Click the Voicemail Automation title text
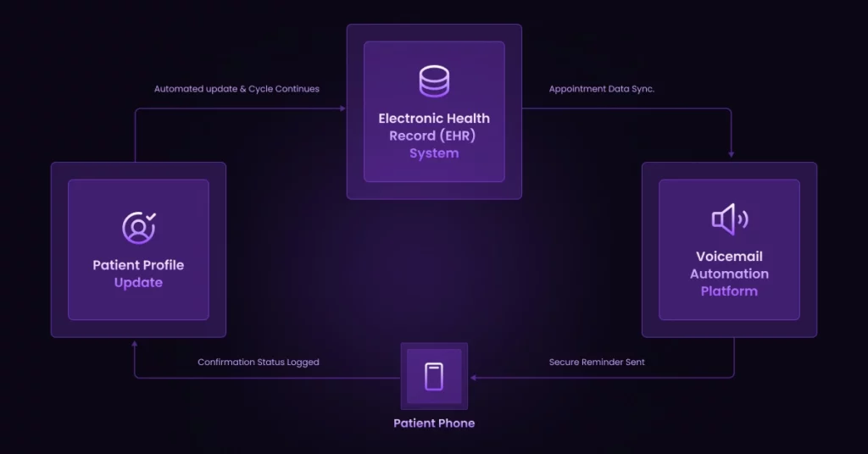The image size is (868, 454). [729, 265]
